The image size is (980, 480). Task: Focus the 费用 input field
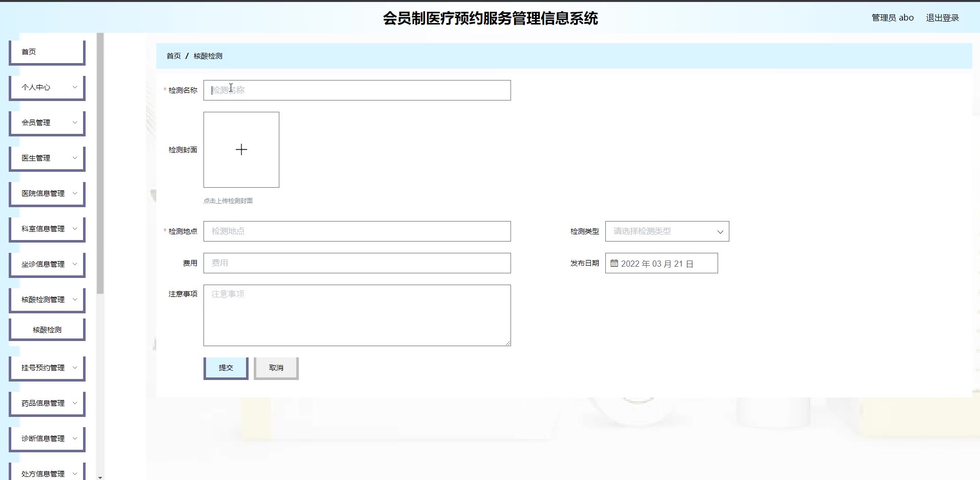point(357,263)
